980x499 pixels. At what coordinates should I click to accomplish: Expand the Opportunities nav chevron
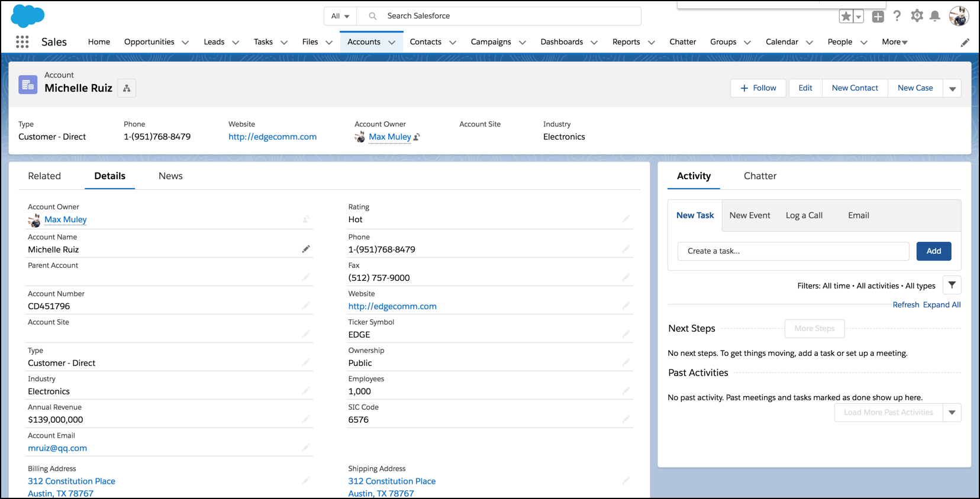[x=185, y=43]
